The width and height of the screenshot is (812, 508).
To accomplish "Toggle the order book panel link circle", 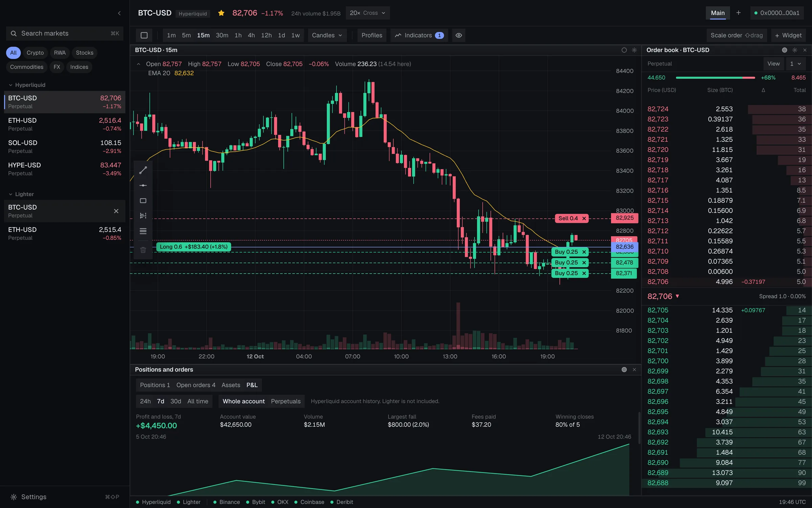I will pyautogui.click(x=785, y=50).
